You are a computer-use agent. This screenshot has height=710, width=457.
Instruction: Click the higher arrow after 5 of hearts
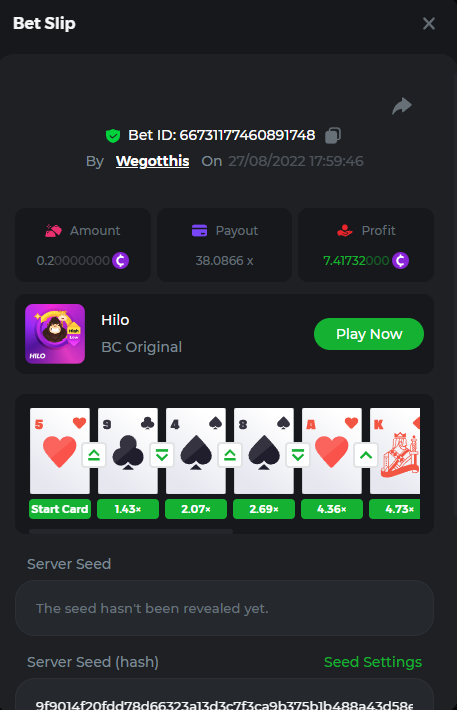pyautogui.click(x=94, y=455)
